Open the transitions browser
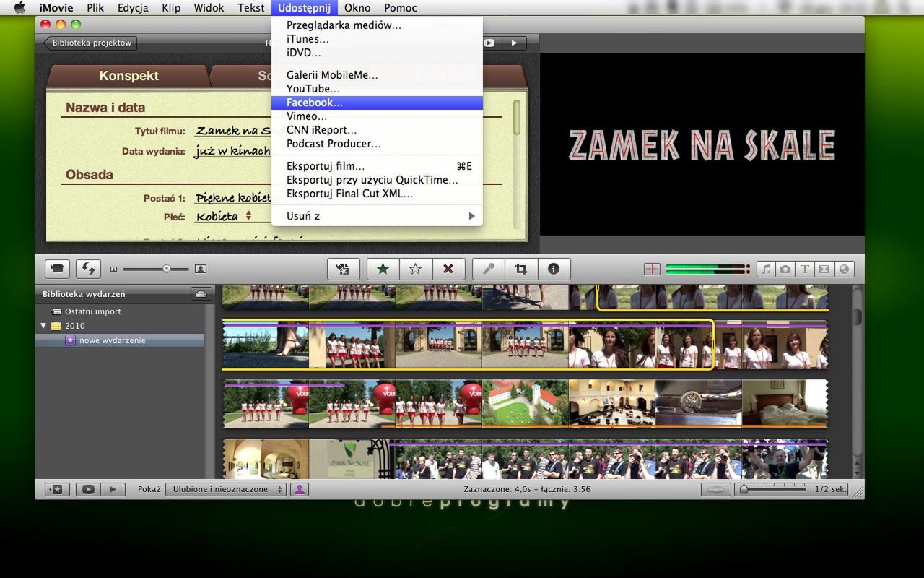This screenshot has width=924, height=578. click(824, 269)
